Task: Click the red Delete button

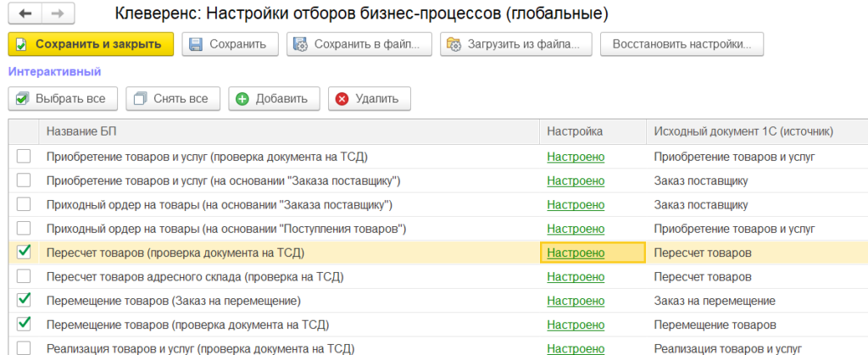Action: coord(369,98)
